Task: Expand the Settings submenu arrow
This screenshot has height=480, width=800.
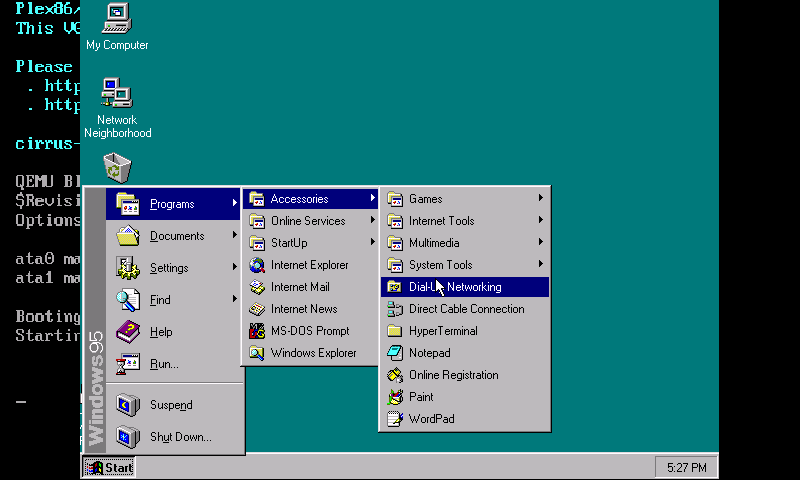Action: (x=235, y=267)
